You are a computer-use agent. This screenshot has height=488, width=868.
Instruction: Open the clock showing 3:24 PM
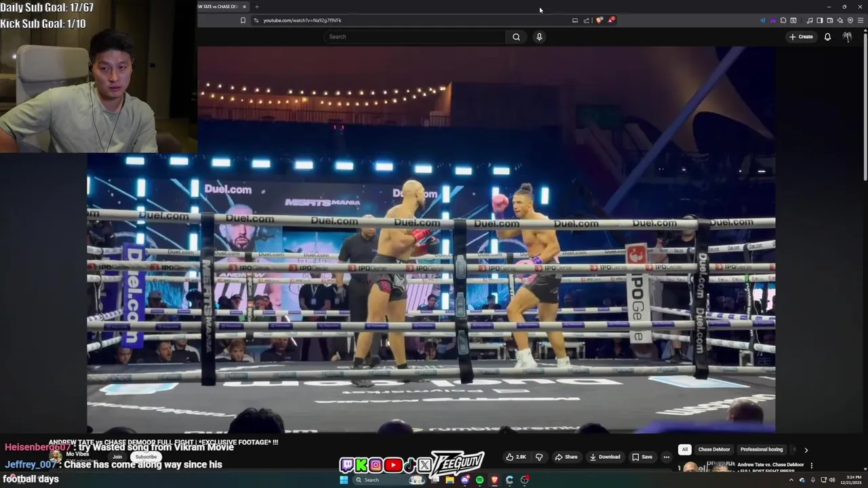pos(851,480)
